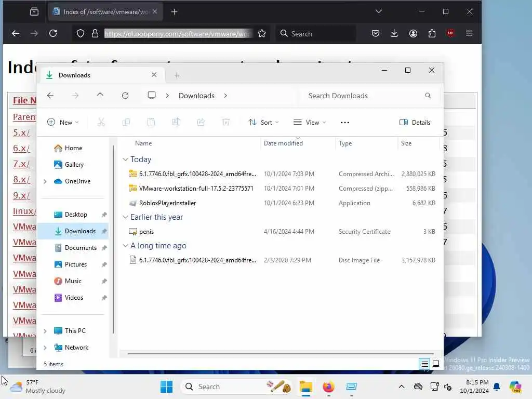
Task: Open Firefox extensions puzzle icon
Action: click(x=432, y=33)
